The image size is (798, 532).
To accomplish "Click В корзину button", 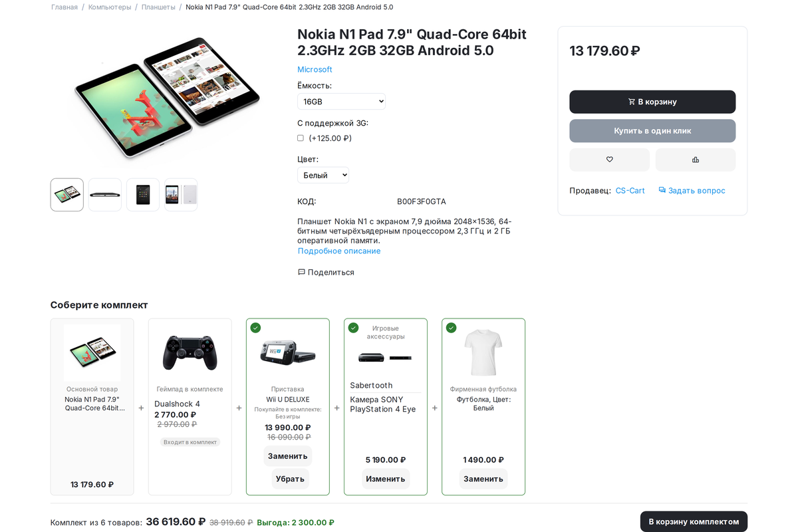I will (x=652, y=102).
